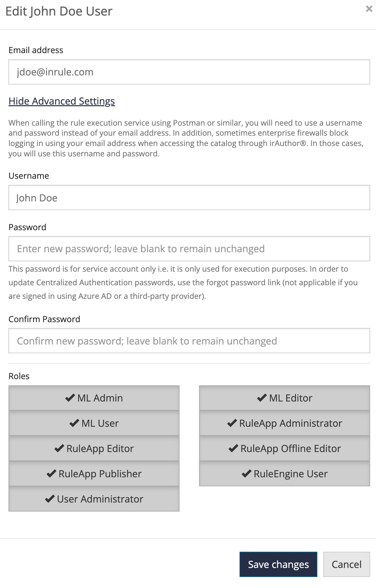Click the checkmark icon beside RuleEngine User
The image size is (376, 588).
(246, 474)
